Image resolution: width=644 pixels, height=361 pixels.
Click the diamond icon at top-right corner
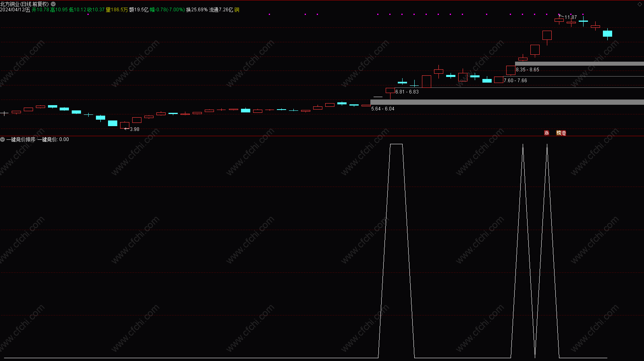(640, 4)
